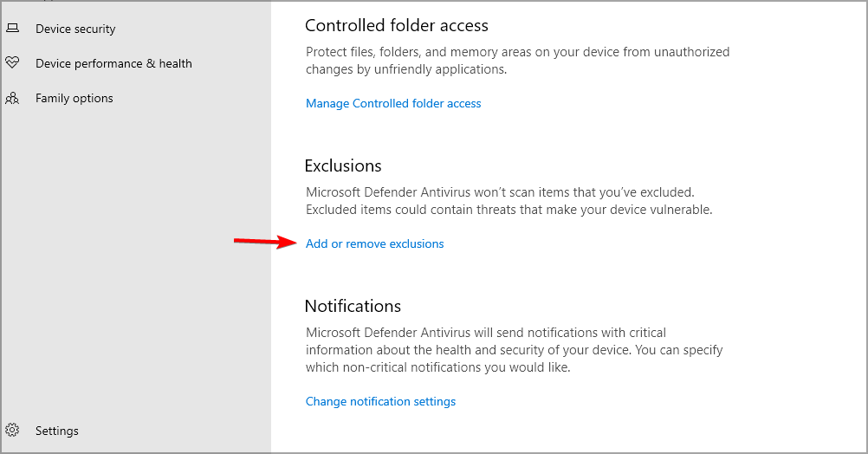Click the heart icon for device health
The height and width of the screenshot is (454, 868).
point(12,63)
